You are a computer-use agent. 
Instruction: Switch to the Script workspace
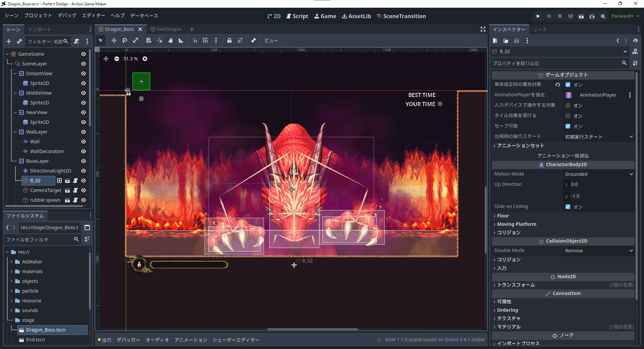tap(297, 16)
